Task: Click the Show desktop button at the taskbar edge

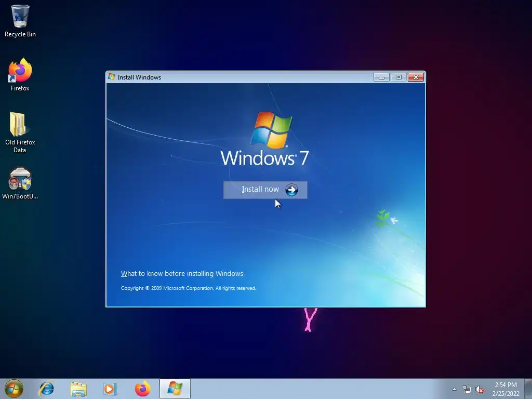Action: [x=528, y=389]
